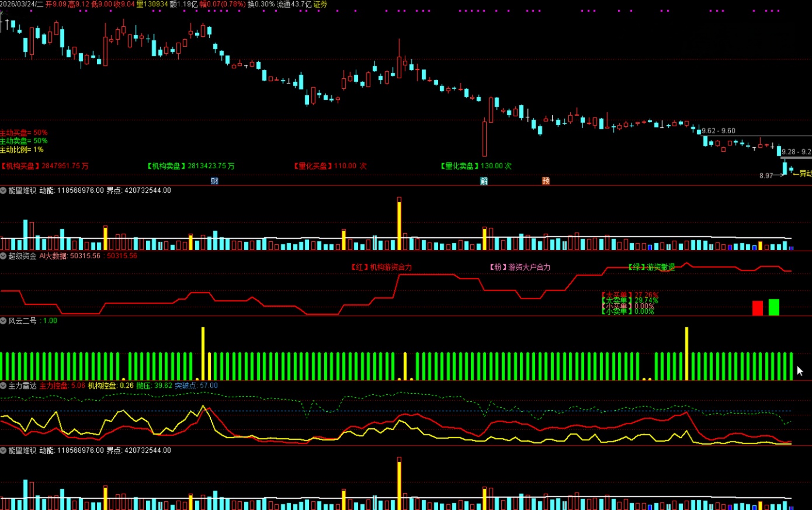Click the tallest yellow volume bar in first 能量堆积 panel
This screenshot has height=510, width=812.
399,223
